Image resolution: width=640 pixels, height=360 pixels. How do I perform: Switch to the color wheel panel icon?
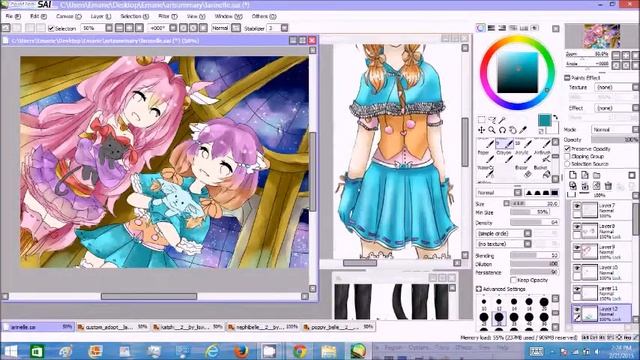pyautogui.click(x=481, y=28)
